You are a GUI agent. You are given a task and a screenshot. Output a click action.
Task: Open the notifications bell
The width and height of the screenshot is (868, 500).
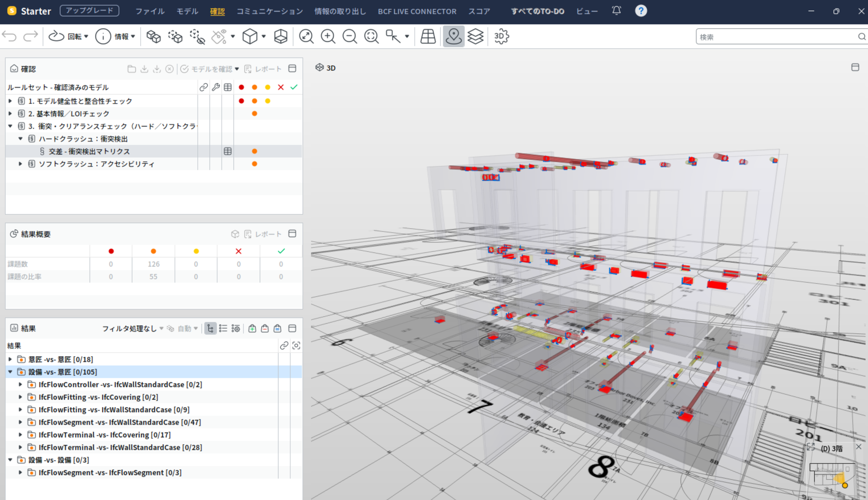tap(616, 11)
